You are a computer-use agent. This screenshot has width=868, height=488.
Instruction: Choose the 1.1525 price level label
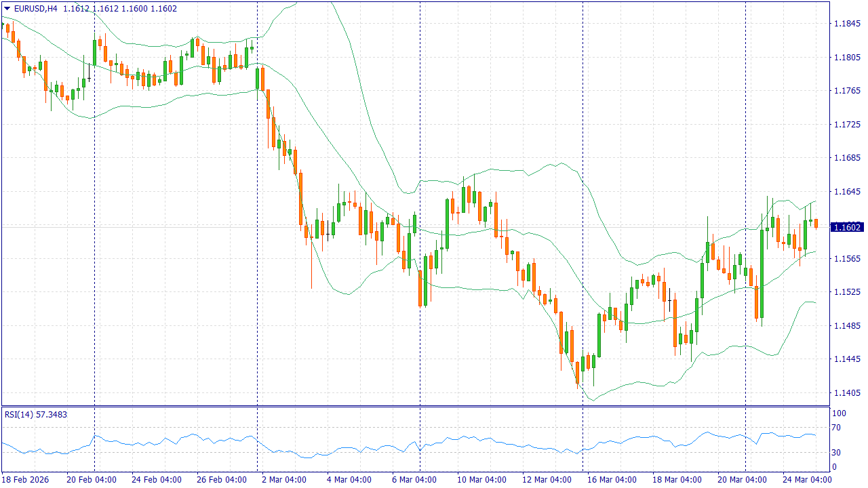[x=848, y=292]
